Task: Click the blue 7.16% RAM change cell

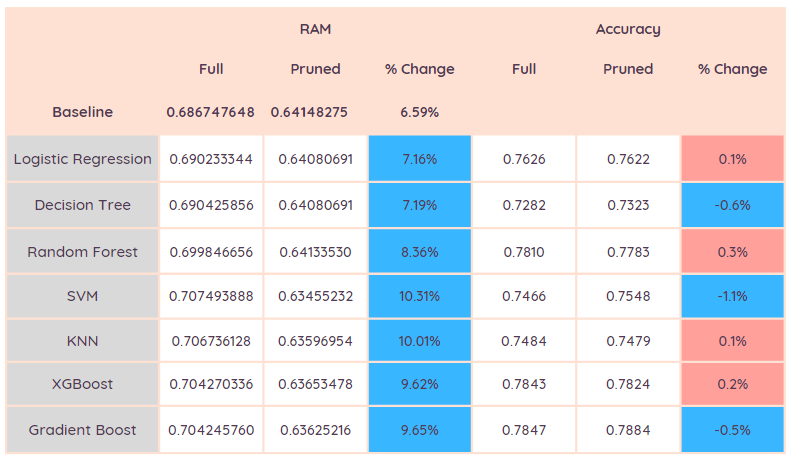Action: coord(419,159)
